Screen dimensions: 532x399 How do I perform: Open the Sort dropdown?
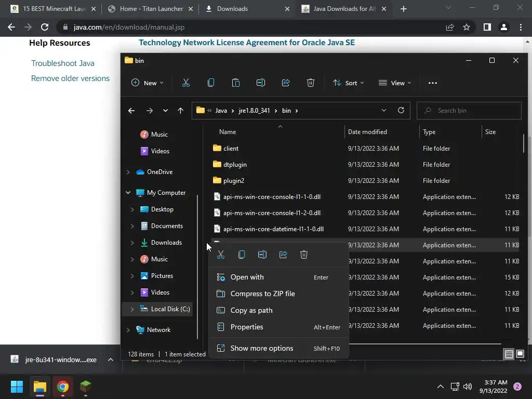[x=349, y=83]
